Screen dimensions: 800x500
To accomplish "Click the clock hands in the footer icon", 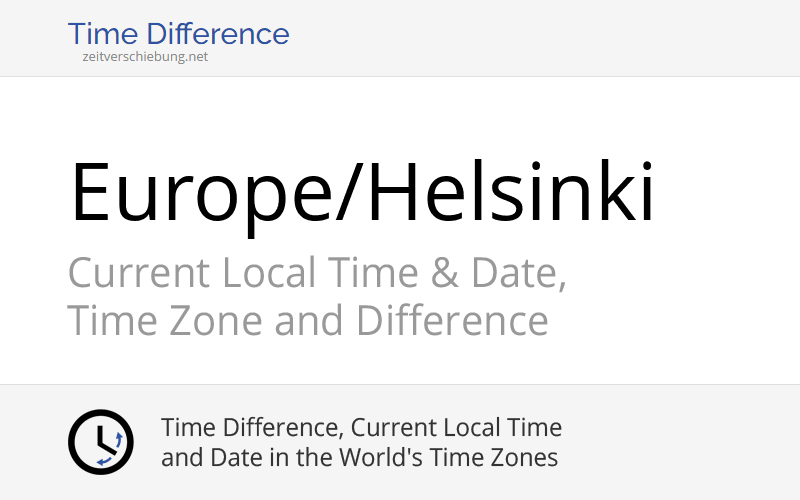I will [x=106, y=440].
